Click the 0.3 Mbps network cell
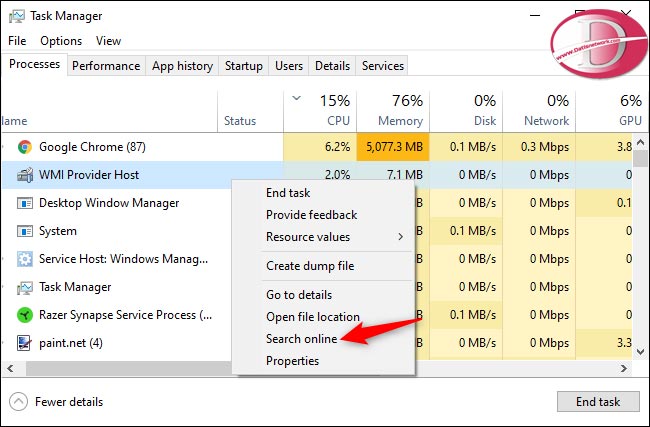The image size is (650, 427). [x=539, y=147]
